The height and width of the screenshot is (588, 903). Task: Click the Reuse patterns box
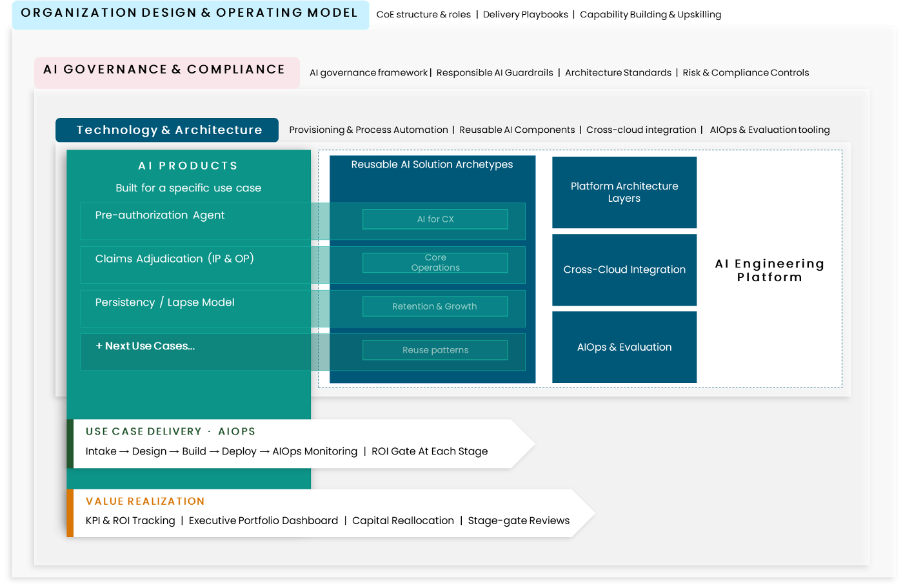click(435, 350)
